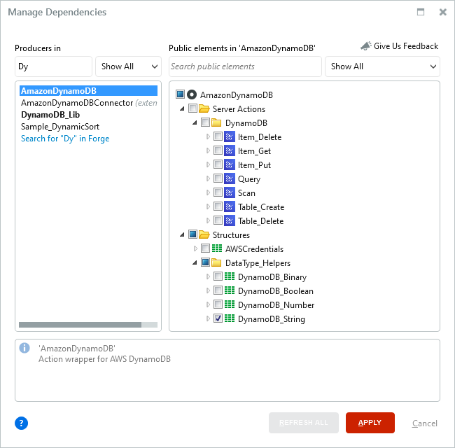Image resolution: width=455 pixels, height=448 pixels.
Task: Close the Manage Dependencies dialog
Action: click(443, 12)
